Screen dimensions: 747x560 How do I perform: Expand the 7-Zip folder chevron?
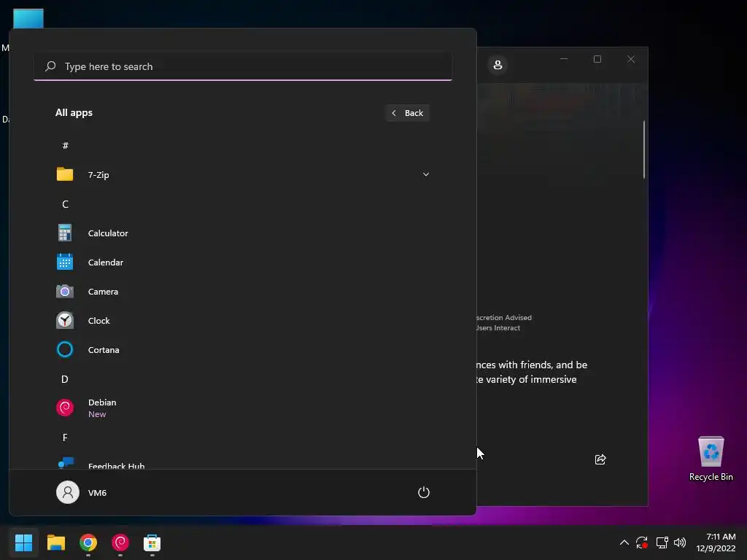[425, 174]
